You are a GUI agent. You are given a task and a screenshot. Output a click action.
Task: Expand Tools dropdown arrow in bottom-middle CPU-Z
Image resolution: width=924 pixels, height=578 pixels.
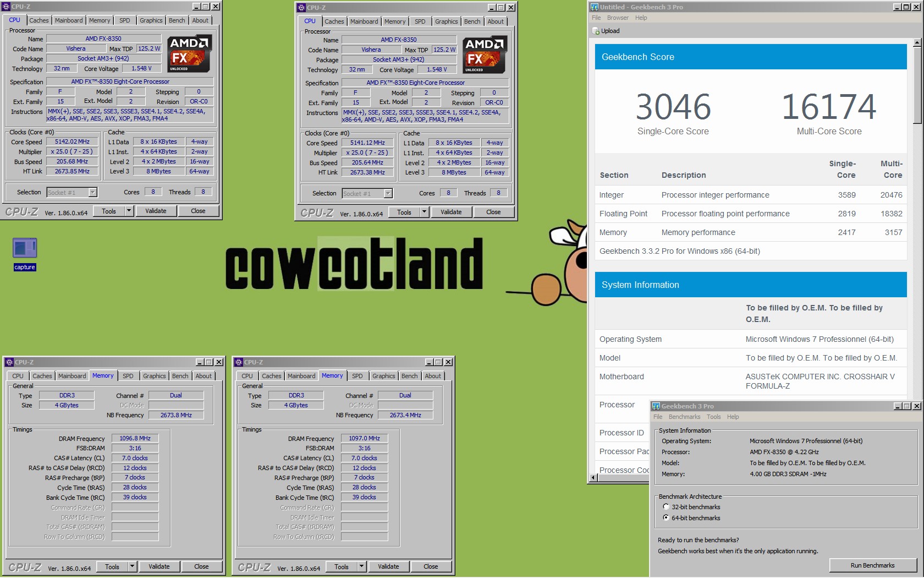[x=361, y=566]
